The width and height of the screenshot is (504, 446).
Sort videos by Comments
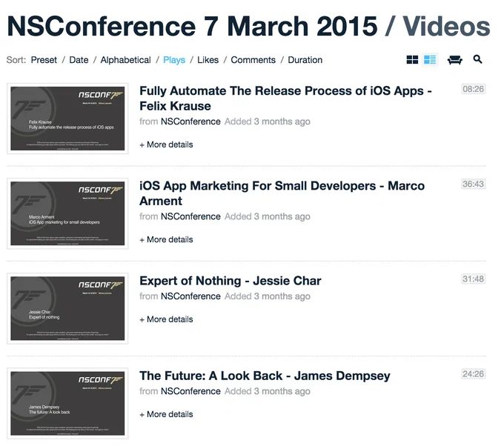[253, 60]
